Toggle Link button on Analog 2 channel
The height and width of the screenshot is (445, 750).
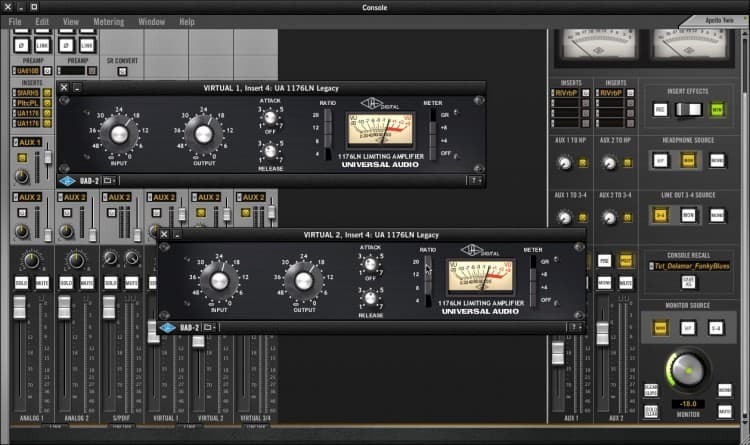(x=87, y=45)
